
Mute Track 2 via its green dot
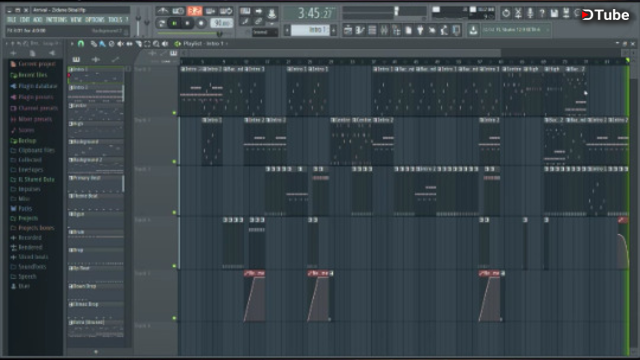(174, 162)
